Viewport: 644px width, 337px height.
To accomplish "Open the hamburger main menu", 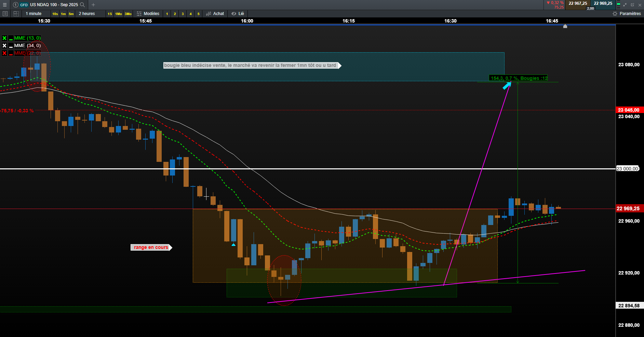I will (x=5, y=5).
